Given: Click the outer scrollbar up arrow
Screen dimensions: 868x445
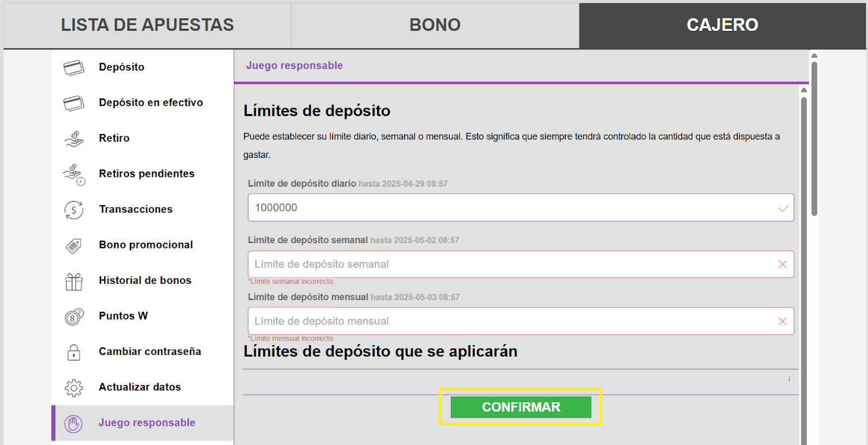Looking at the screenshot, I should (814, 55).
